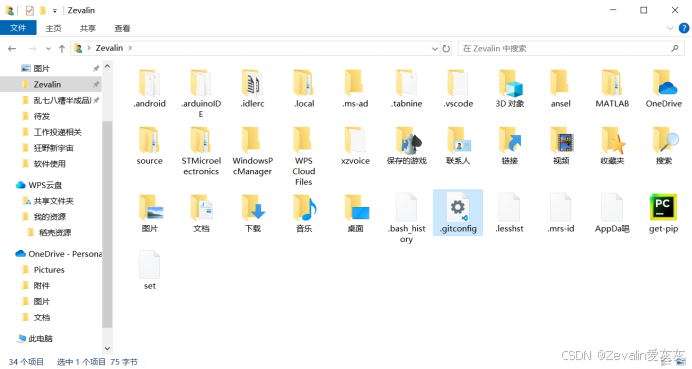Focus the 在 Zevalin 中搜索 search box
This screenshot has width=692, height=369.
(571, 49)
